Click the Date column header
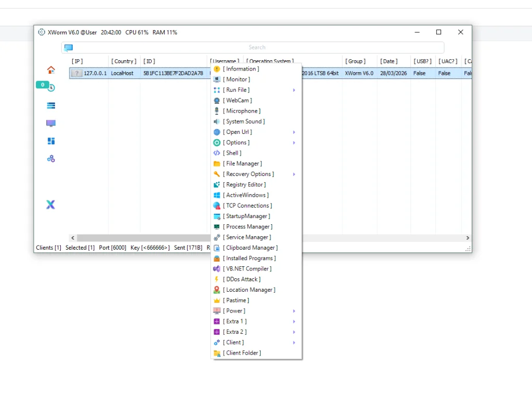532x395 pixels. tap(389, 61)
